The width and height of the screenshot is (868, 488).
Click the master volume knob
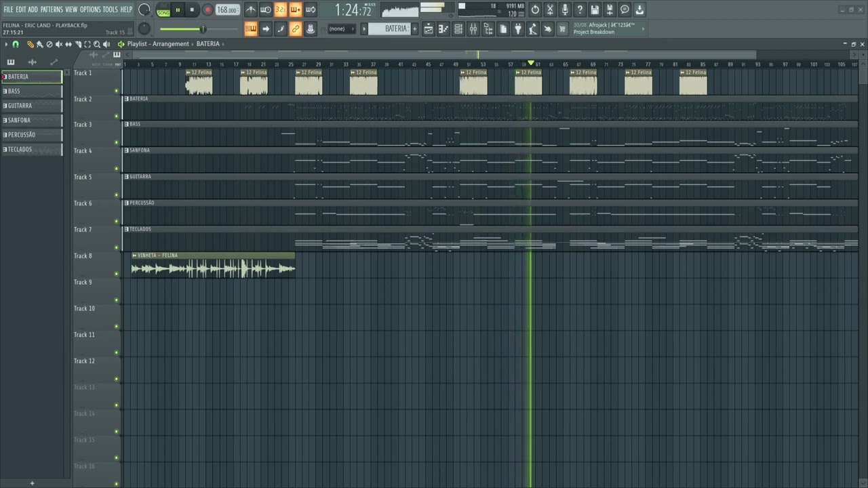(x=144, y=9)
